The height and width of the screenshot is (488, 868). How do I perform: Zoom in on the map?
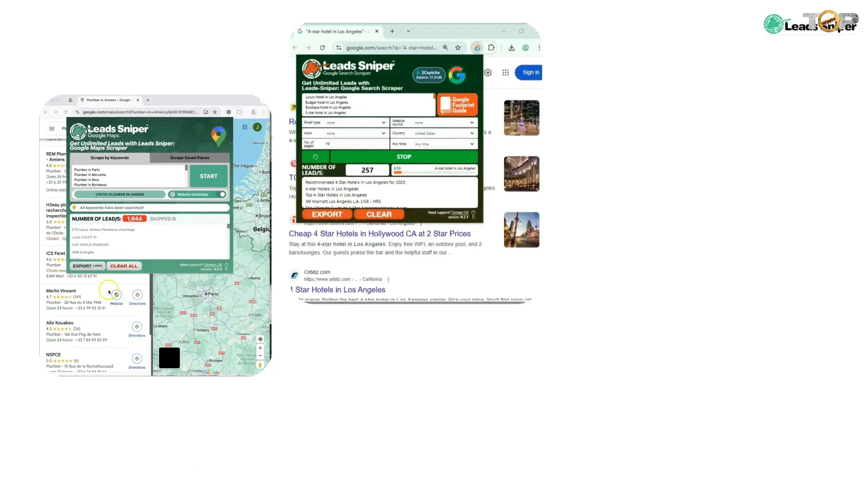click(260, 348)
